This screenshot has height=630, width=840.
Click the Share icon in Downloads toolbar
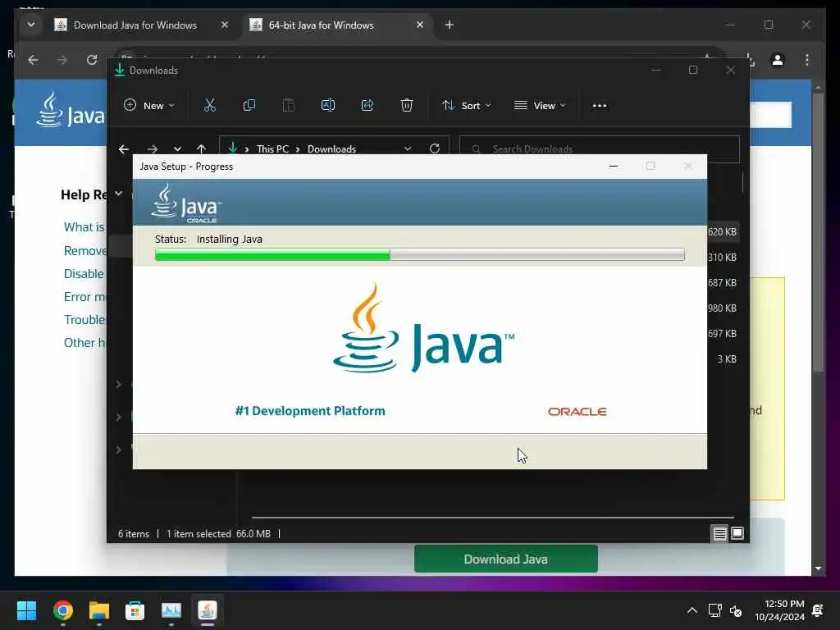(x=367, y=106)
